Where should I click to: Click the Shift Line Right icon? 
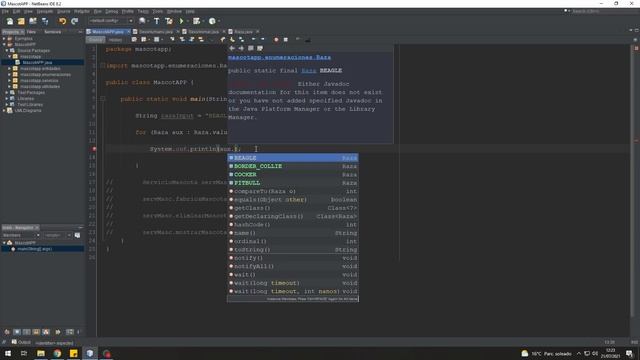262,40
